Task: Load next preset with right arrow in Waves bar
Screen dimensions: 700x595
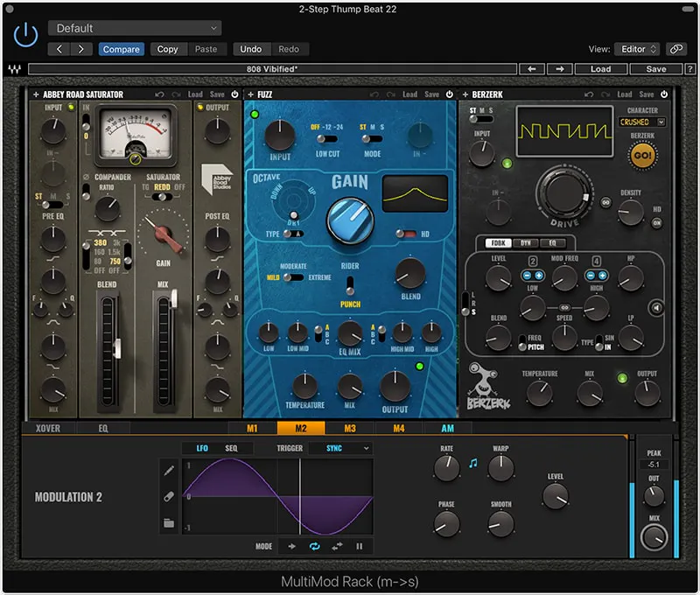Action: coord(560,69)
